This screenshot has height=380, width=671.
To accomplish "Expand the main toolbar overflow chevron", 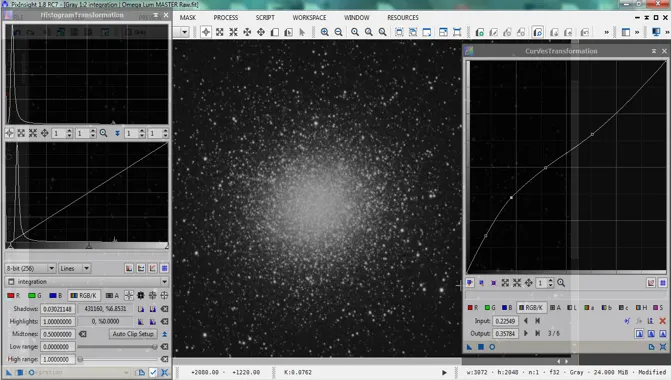I will tap(606, 32).
